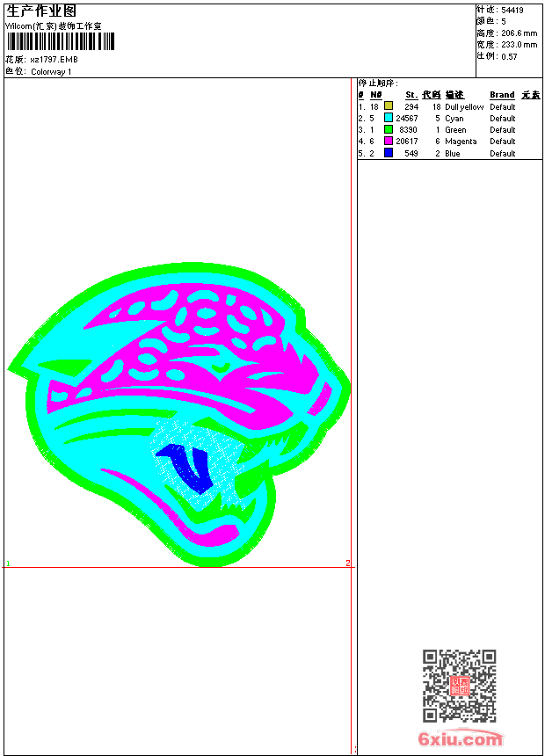
Task: Click the width value 233.0 mm
Action: 519,45
